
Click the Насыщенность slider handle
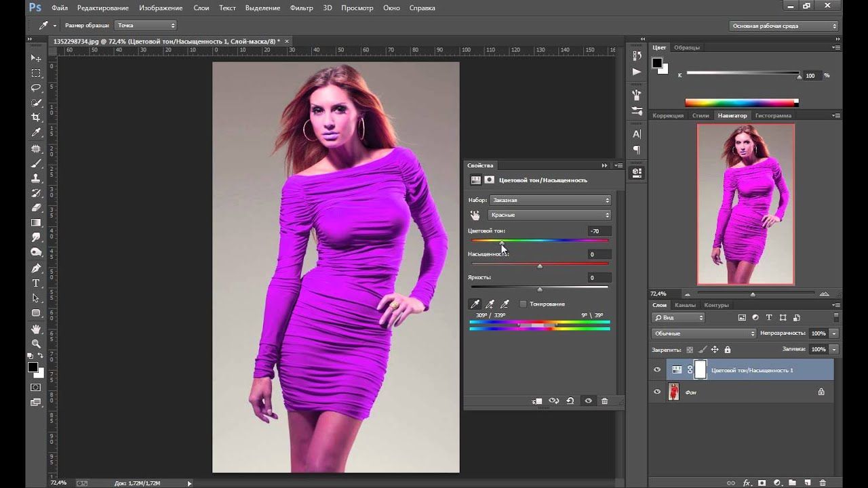(x=540, y=266)
